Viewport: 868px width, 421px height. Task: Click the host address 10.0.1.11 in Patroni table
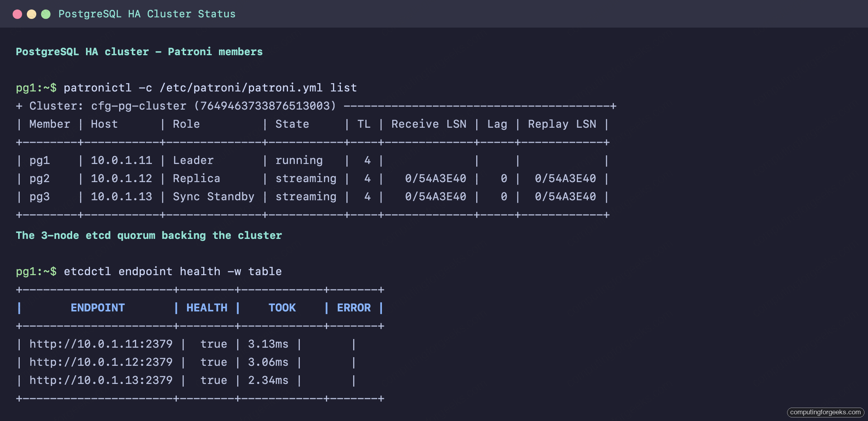point(122,160)
